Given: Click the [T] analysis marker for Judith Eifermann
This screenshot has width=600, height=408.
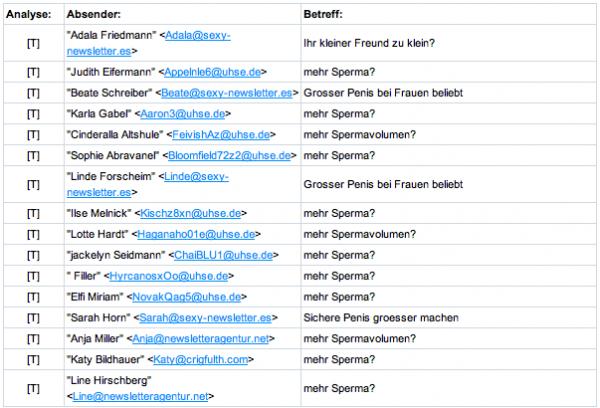Looking at the screenshot, I should (x=33, y=72).
